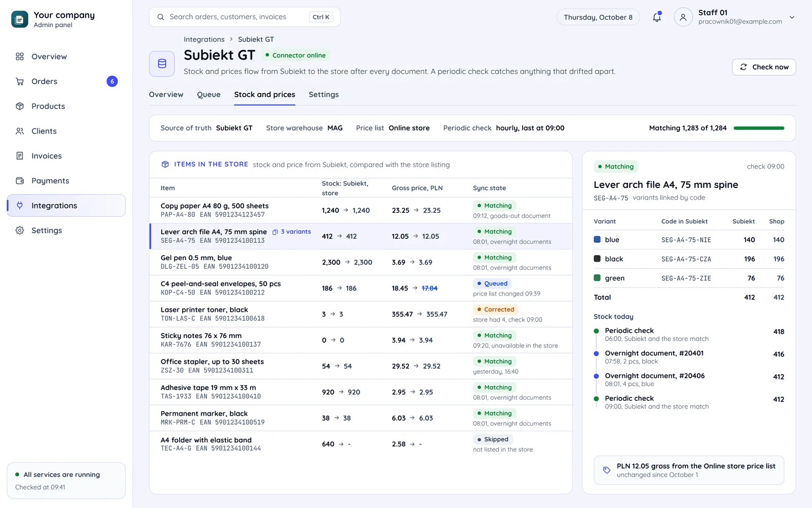Image resolution: width=812 pixels, height=508 pixels.
Task: Click the Settings gear icon in sidebar
Action: (x=20, y=230)
